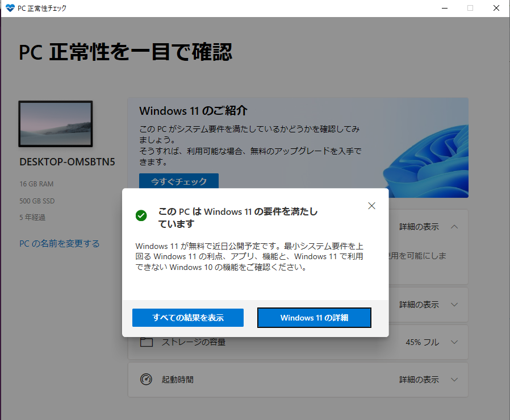This screenshot has height=420, width=510.
Task: Close the PC 正常性チェック window
Action: point(496,8)
